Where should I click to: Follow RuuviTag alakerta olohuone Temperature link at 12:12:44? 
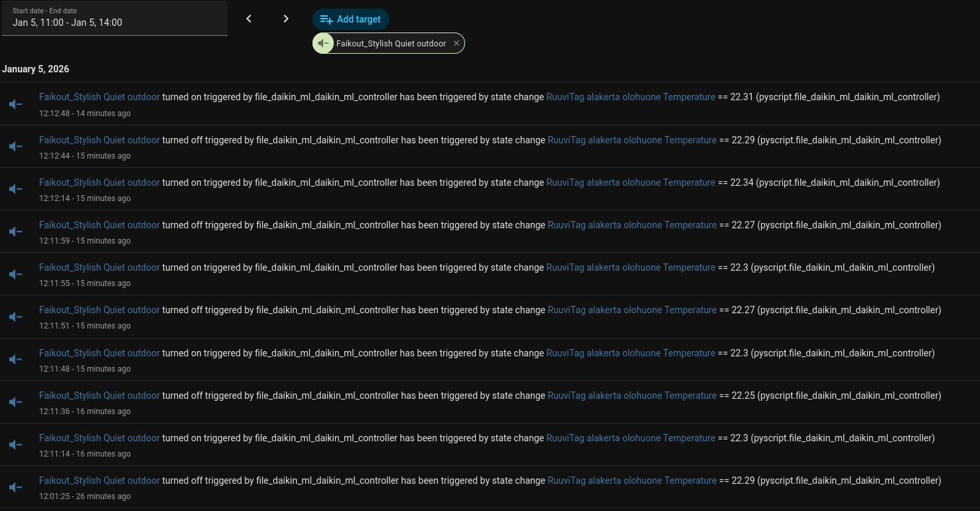[632, 140]
